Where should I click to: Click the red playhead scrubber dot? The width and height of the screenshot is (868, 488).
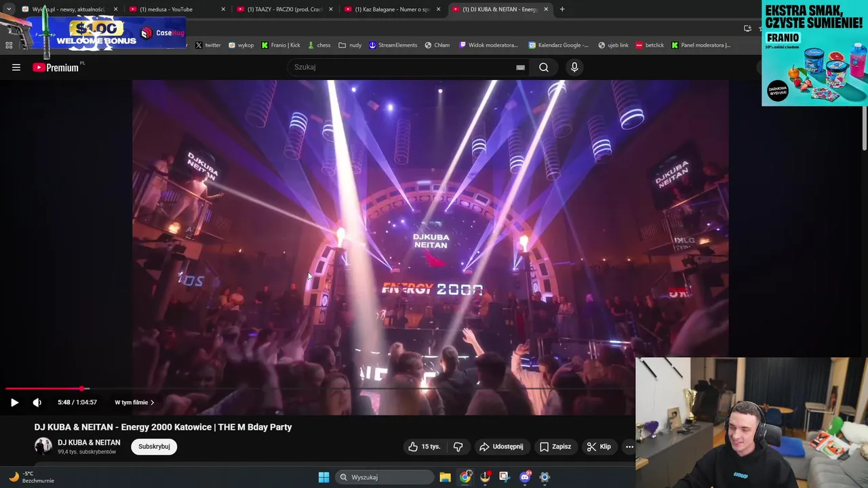83,389
